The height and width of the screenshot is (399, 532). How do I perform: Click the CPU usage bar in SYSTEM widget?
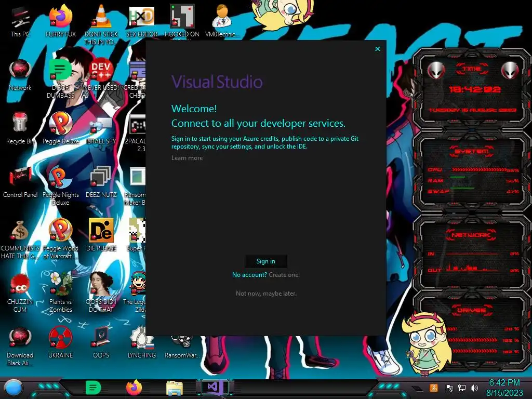[x=479, y=170]
